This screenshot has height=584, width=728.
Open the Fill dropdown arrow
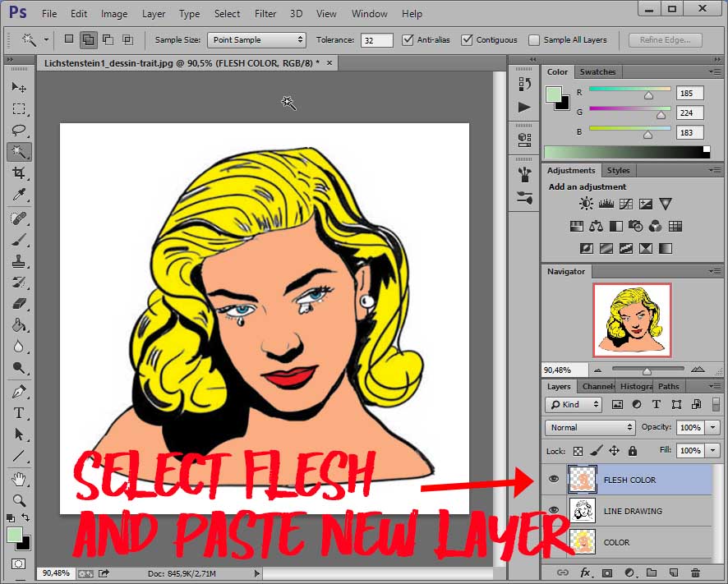click(712, 450)
